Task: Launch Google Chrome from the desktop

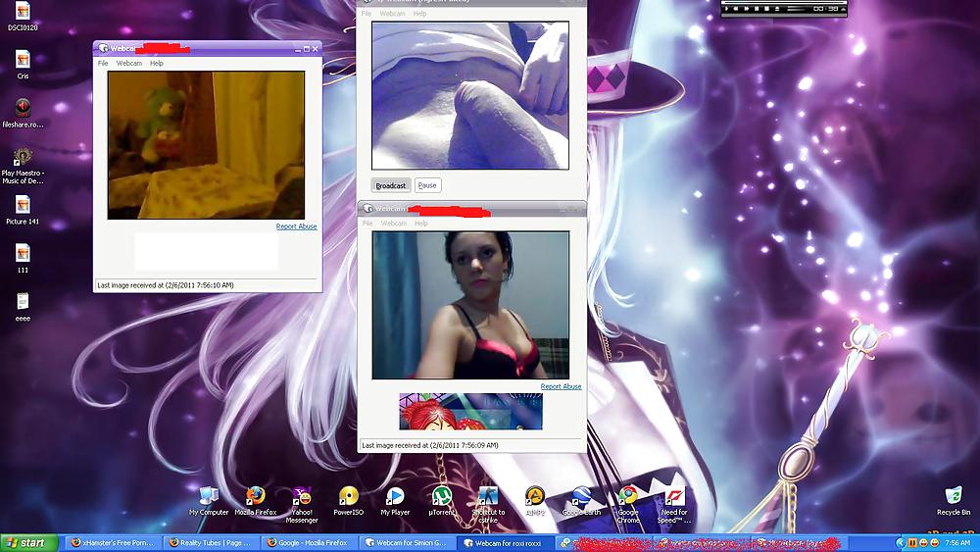Action: 628,505
